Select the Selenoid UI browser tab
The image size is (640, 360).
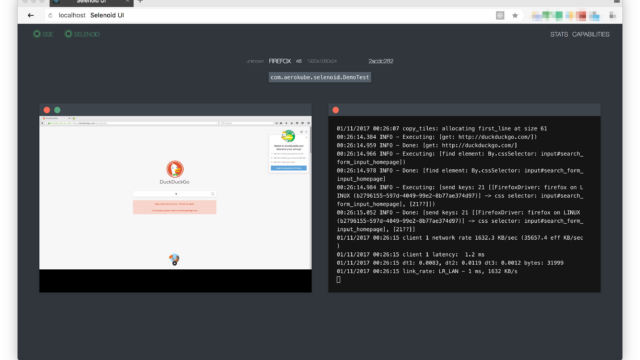point(91,2)
